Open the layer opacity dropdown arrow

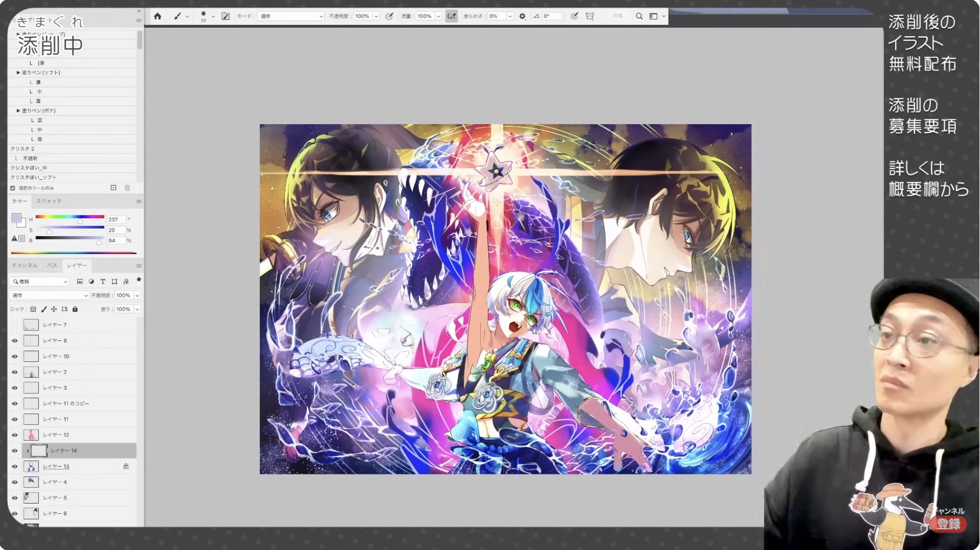tap(137, 296)
